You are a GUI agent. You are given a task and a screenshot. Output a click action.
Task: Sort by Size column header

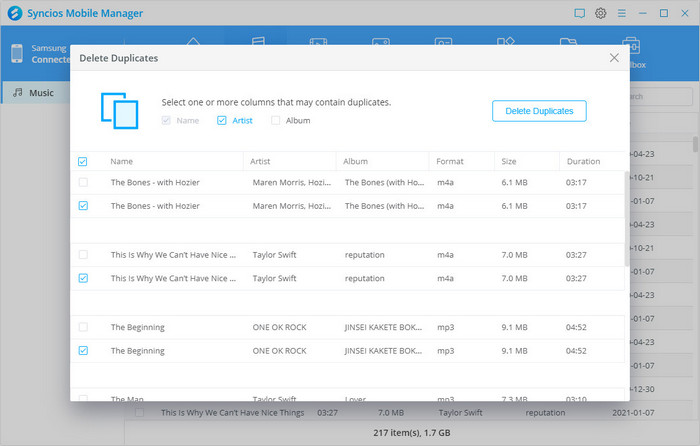tap(508, 162)
